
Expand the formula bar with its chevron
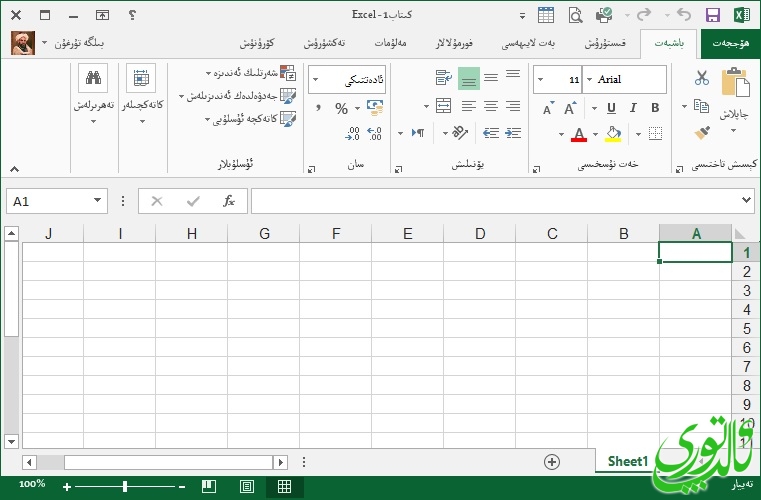[x=746, y=200]
